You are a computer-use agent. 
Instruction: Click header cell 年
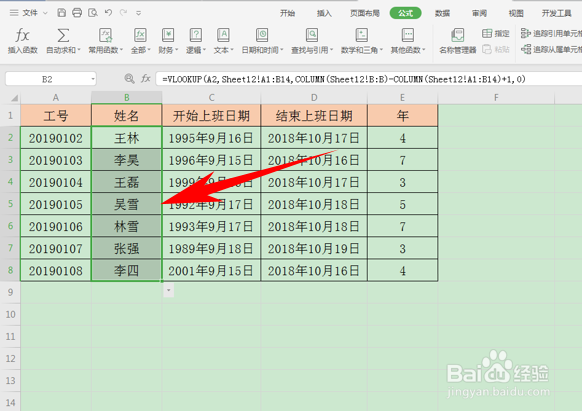[x=402, y=115]
